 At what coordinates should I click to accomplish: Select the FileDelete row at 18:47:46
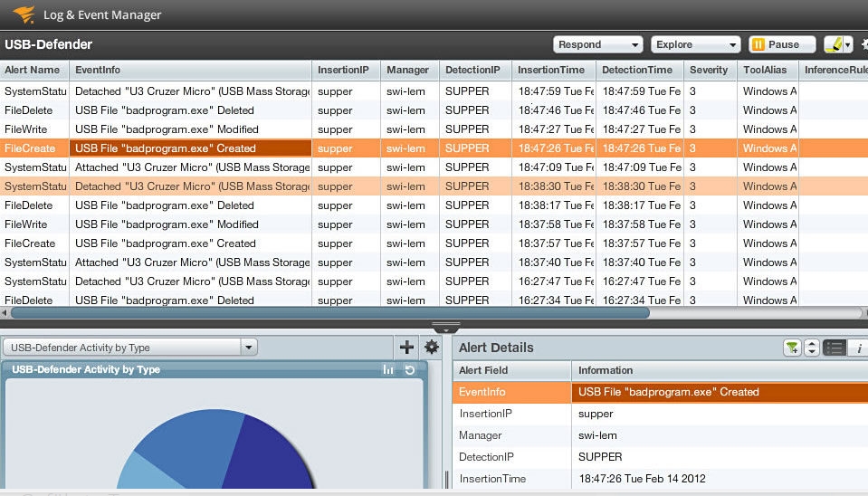(434, 110)
